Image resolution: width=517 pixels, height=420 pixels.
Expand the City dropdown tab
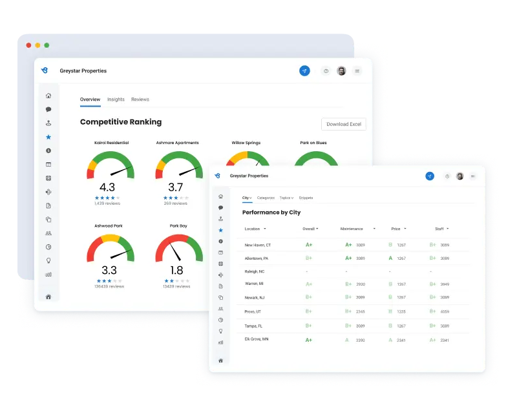pyautogui.click(x=247, y=198)
